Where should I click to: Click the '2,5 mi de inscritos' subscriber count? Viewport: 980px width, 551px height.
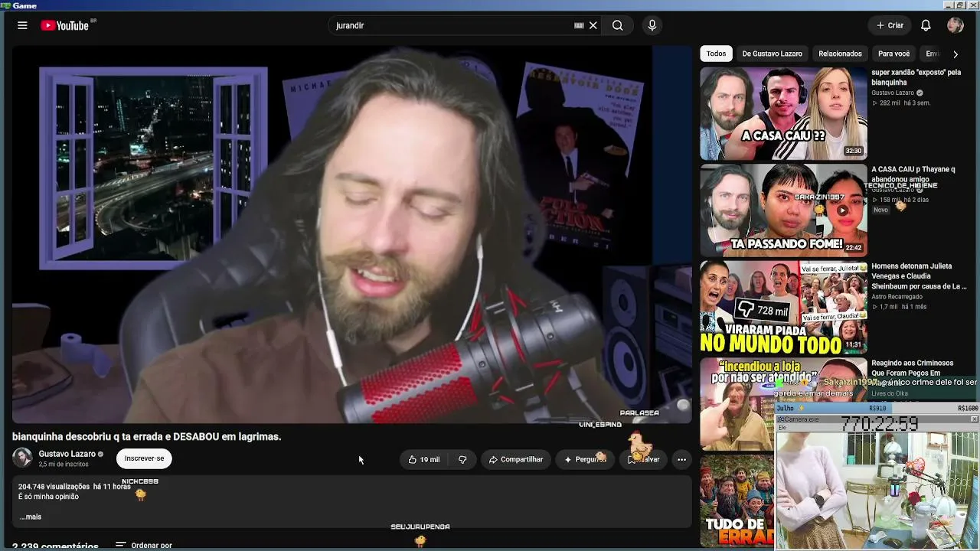coord(64,465)
